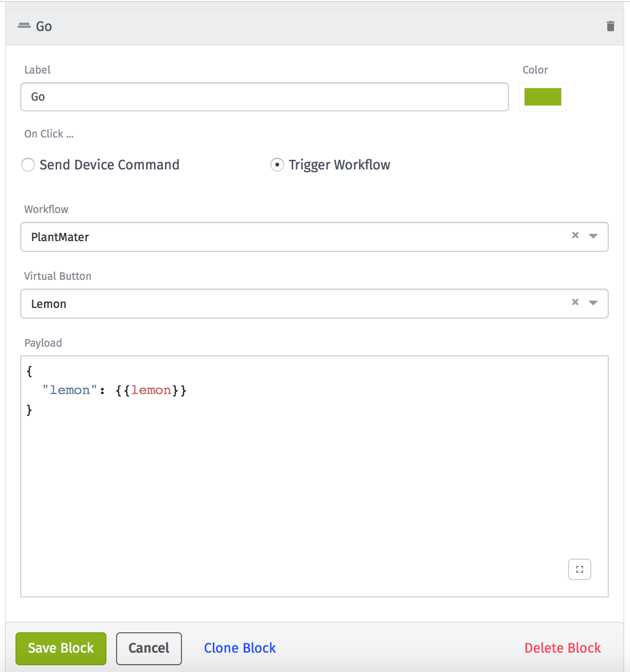Clear the Lemon virtual button selection

tap(575, 302)
